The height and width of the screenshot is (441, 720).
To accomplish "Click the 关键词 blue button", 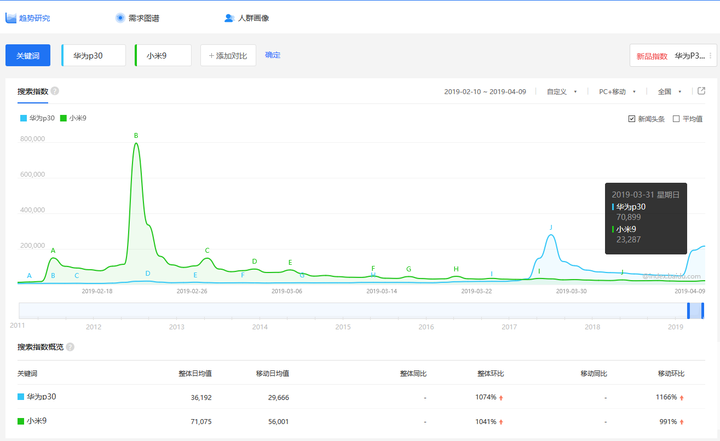I will 28,56.
